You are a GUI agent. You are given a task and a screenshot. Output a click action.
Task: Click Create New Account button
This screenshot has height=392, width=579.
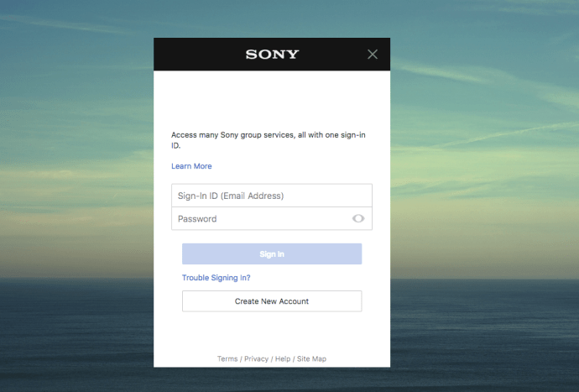[x=272, y=301]
